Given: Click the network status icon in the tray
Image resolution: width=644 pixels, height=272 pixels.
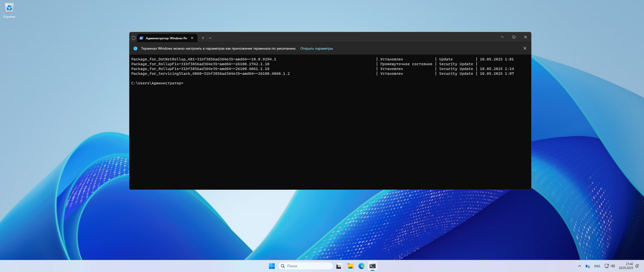Looking at the screenshot, I should [607, 266].
